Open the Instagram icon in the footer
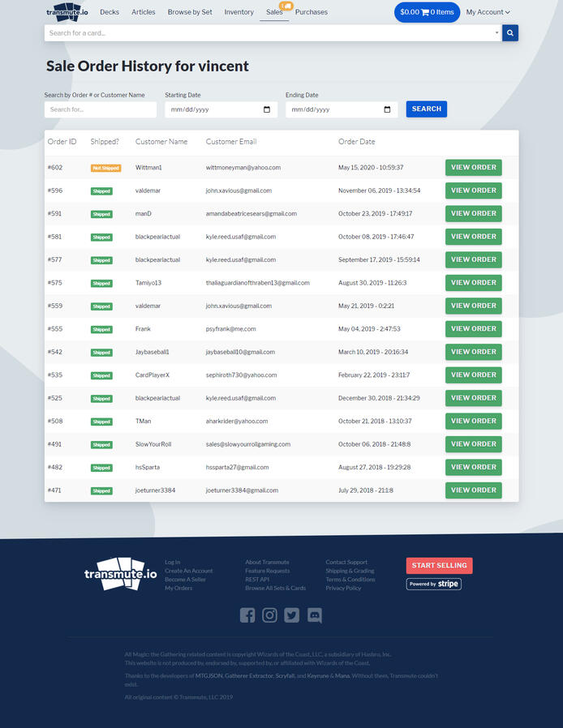563x728 pixels. point(269,615)
